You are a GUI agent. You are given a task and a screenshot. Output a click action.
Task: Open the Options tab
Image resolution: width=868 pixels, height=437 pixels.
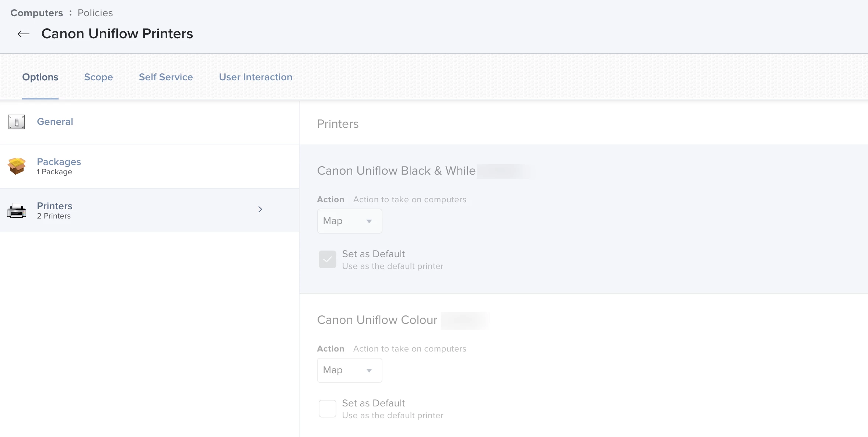coord(40,77)
